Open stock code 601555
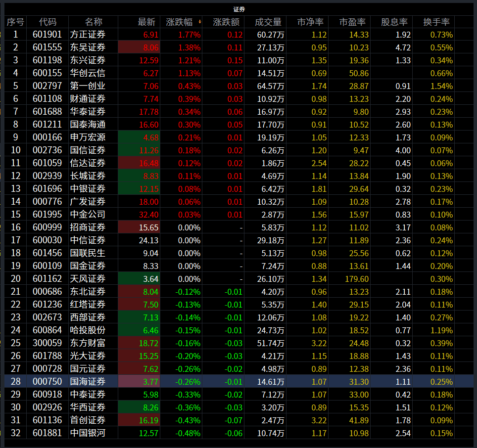The width and height of the screenshot is (477, 448). (x=48, y=47)
